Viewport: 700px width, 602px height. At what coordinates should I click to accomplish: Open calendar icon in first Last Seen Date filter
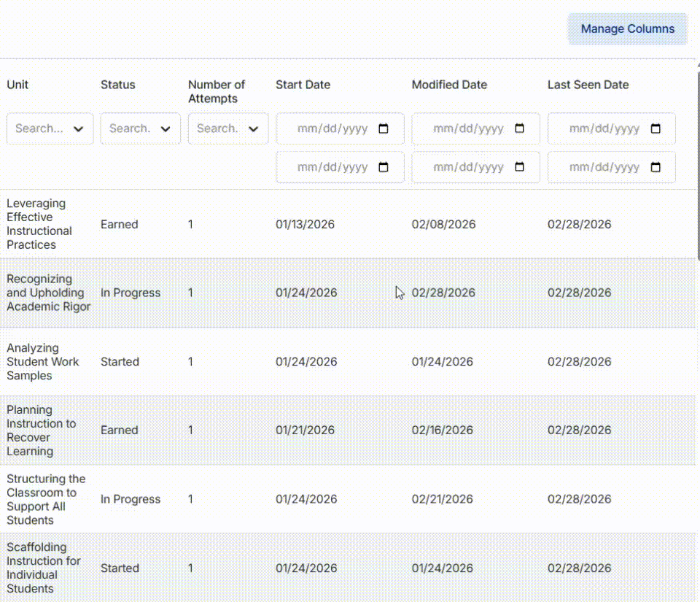(x=656, y=128)
